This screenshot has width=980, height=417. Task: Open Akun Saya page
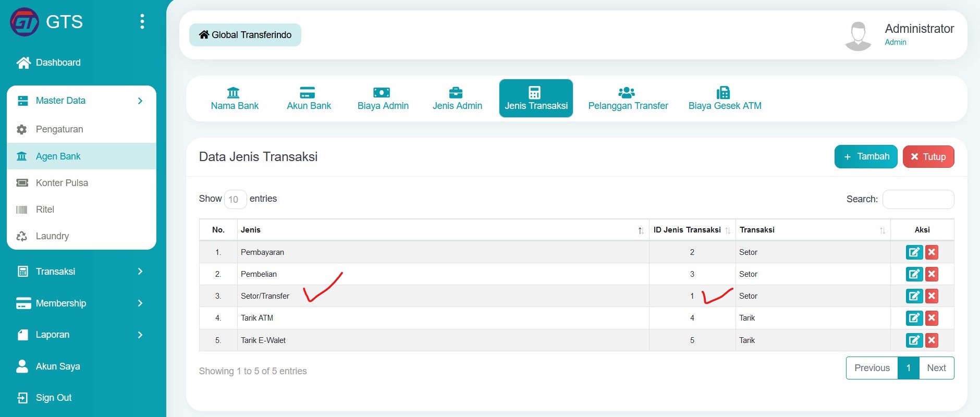click(x=48, y=366)
